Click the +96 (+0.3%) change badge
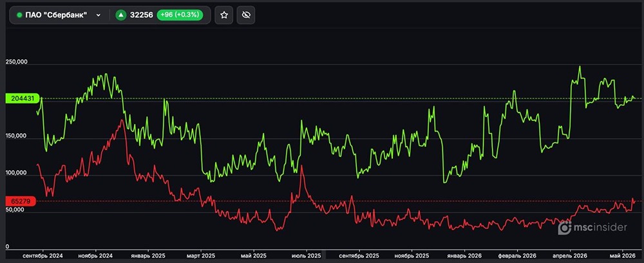The image size is (644, 263). (180, 15)
